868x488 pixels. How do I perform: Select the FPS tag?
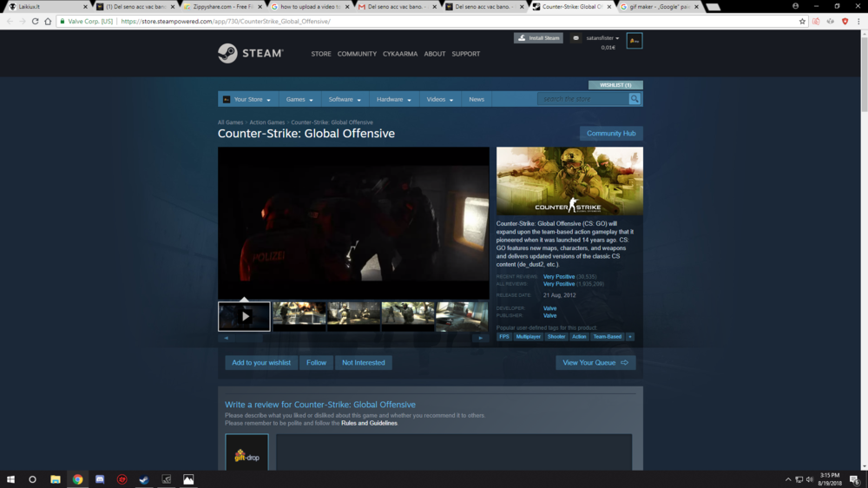tap(503, 336)
